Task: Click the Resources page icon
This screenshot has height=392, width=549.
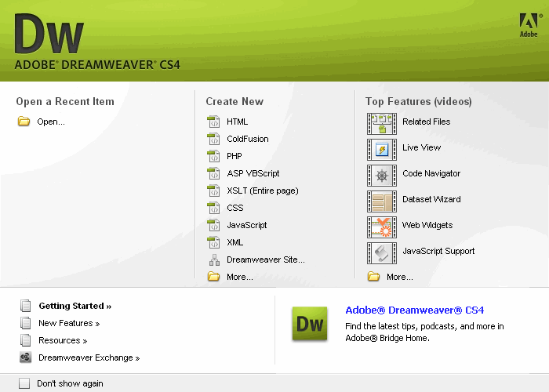Action: pos(26,339)
